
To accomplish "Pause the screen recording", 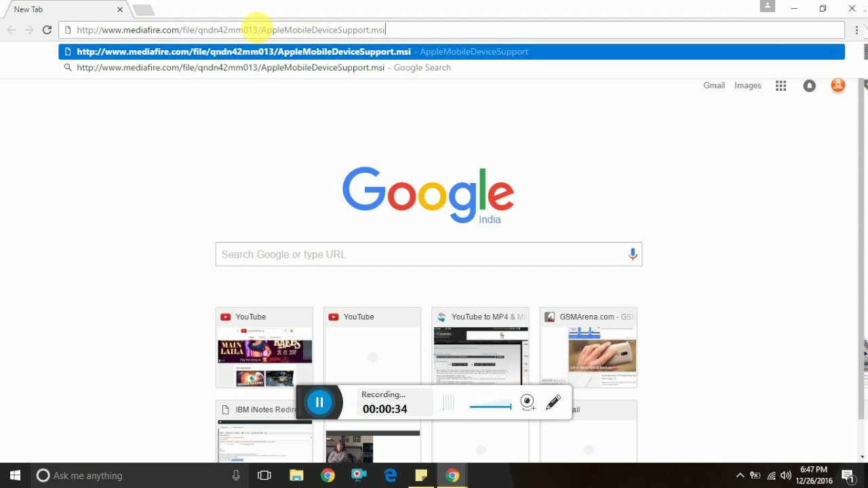I will pos(319,403).
